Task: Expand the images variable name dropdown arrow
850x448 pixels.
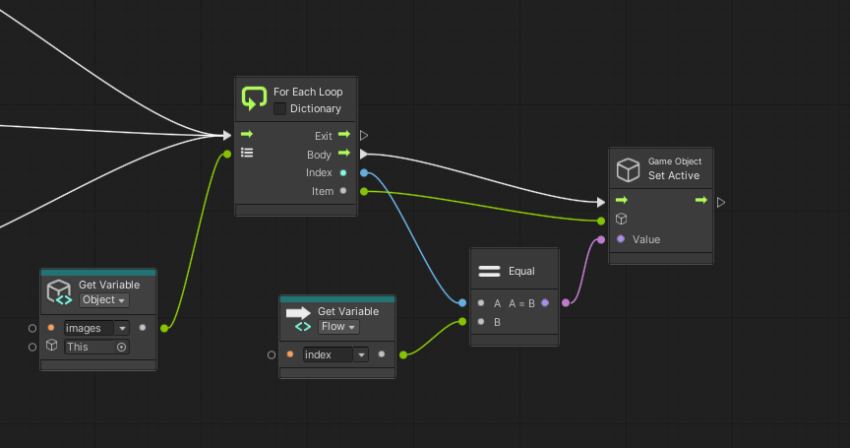Action: pyautogui.click(x=122, y=328)
